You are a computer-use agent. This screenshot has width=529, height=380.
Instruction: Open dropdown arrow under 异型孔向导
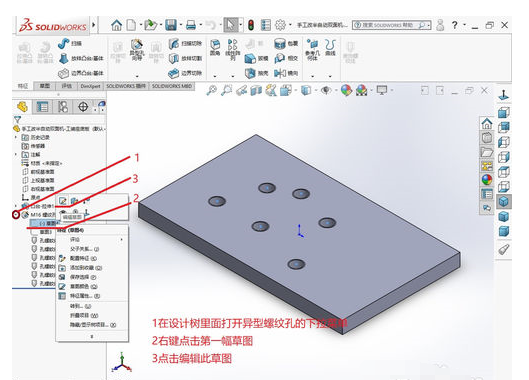pos(137,76)
